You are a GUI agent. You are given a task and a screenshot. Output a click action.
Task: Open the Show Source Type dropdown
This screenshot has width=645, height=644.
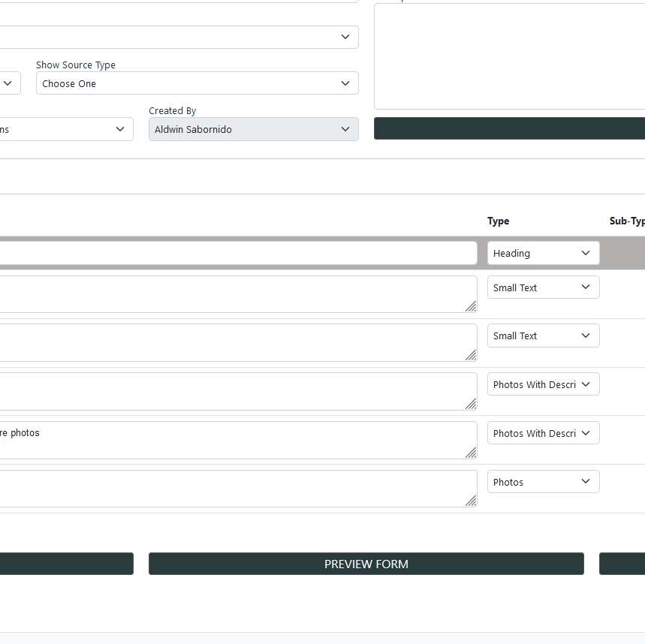(x=197, y=83)
